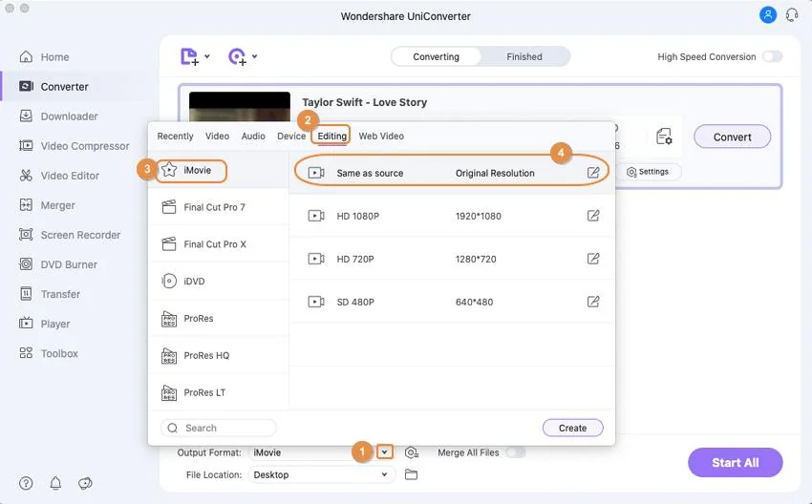The height and width of the screenshot is (504, 812).
Task: Choose ProRes LT format
Action: point(219,392)
